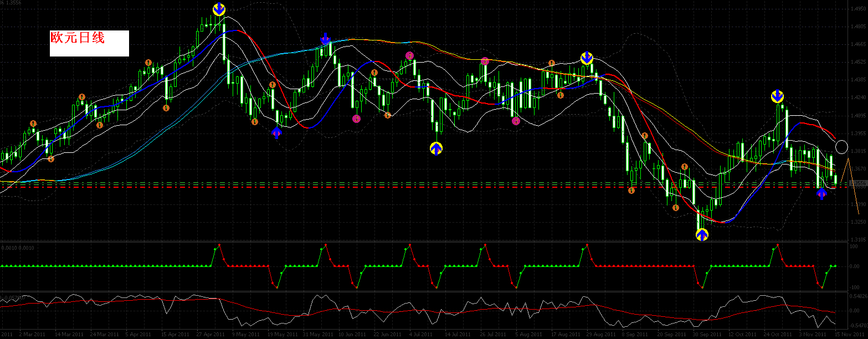Select the magenta numbered marker below the early-August 2011 low
Image resolution: width=868 pixels, height=339 pixels.
[516, 121]
